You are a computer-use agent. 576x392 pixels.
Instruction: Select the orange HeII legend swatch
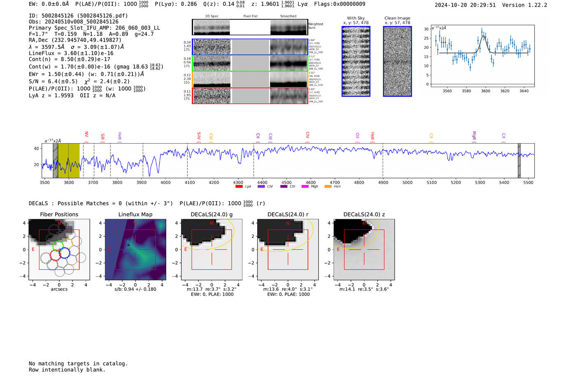tap(328, 187)
